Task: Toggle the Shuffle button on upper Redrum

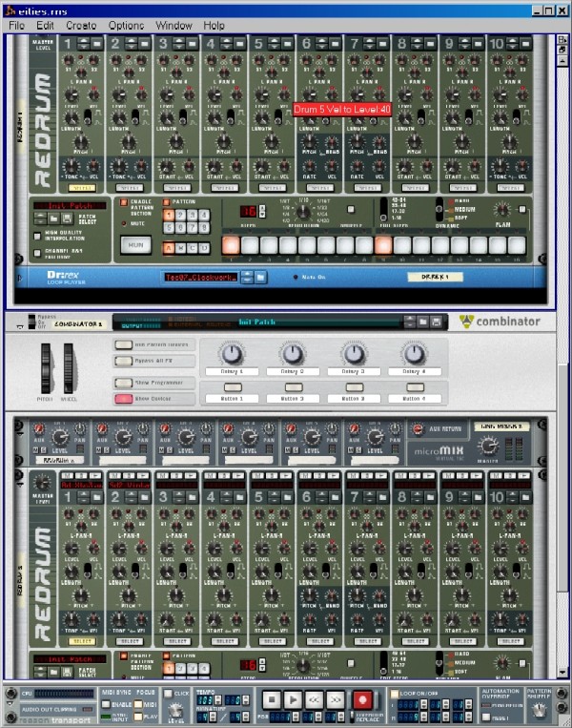Action: pos(351,209)
